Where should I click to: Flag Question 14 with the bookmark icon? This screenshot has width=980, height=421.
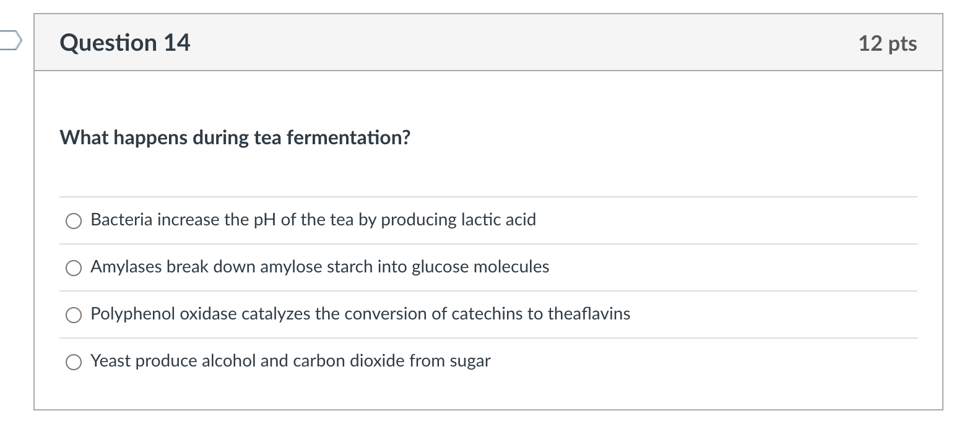[10, 41]
